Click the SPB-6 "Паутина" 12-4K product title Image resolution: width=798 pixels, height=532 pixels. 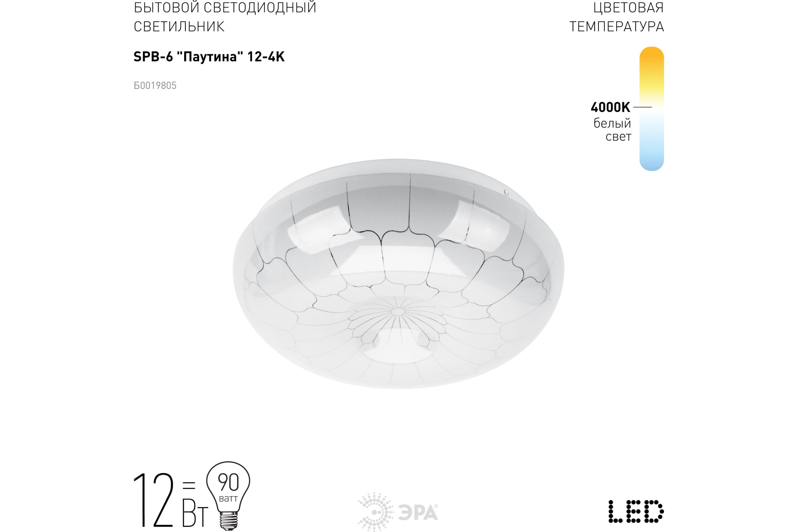(209, 56)
